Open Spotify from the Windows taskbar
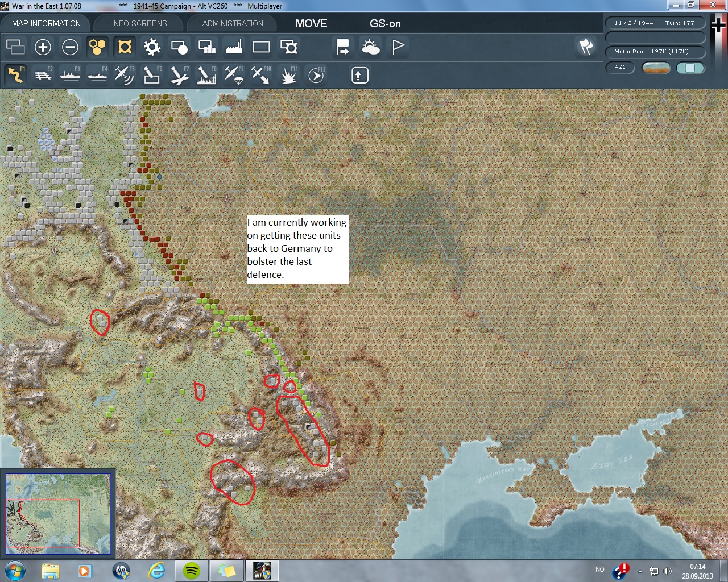 [x=191, y=570]
